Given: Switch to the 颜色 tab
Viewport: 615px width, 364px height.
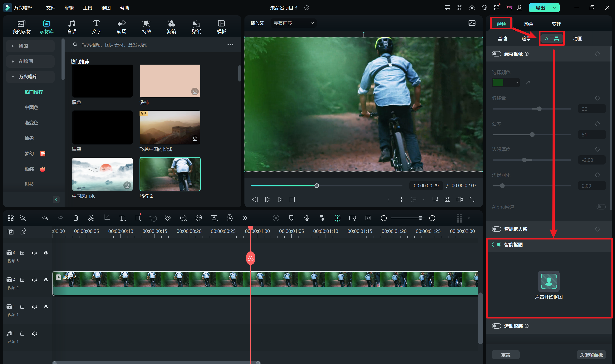Looking at the screenshot, I should coord(529,24).
